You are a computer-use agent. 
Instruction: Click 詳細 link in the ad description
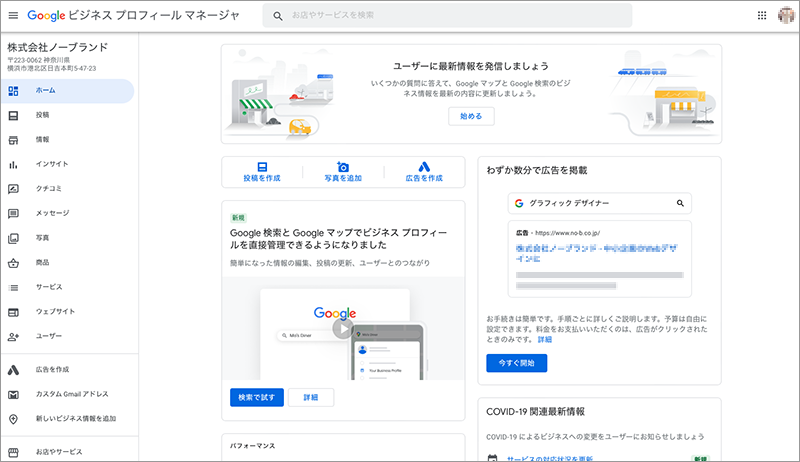(x=544, y=340)
